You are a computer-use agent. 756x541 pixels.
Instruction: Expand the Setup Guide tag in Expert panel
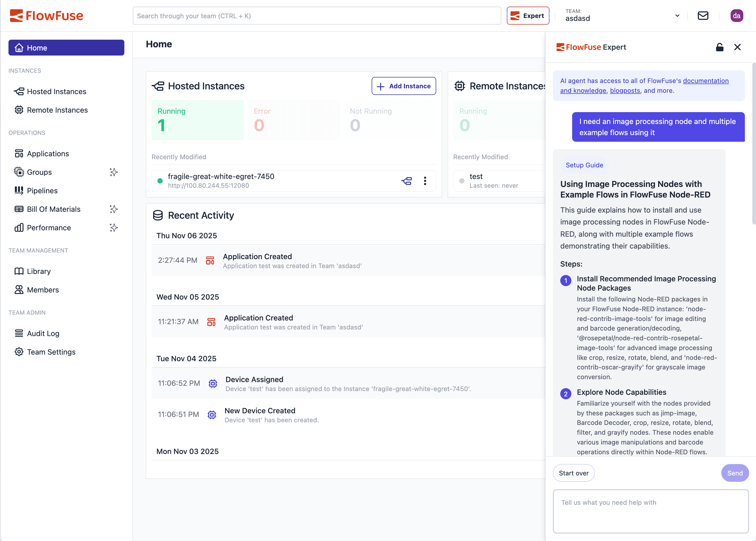pyautogui.click(x=584, y=165)
